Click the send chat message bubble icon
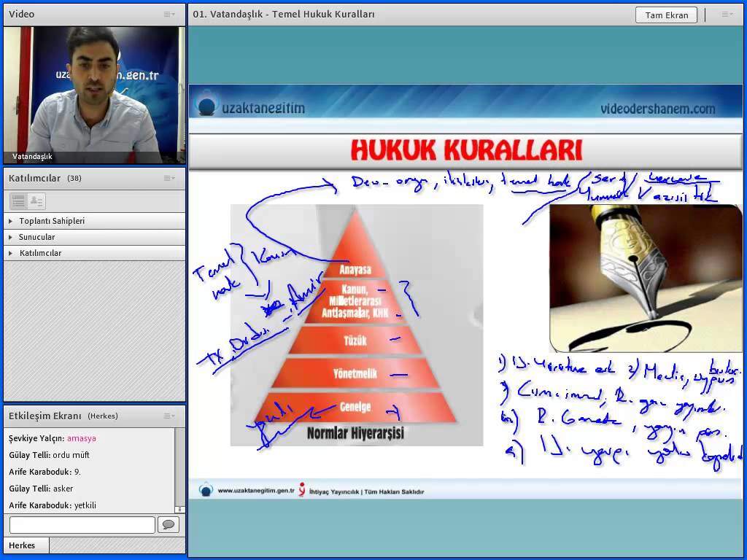Viewport: 747px width, 560px height. tap(168, 525)
